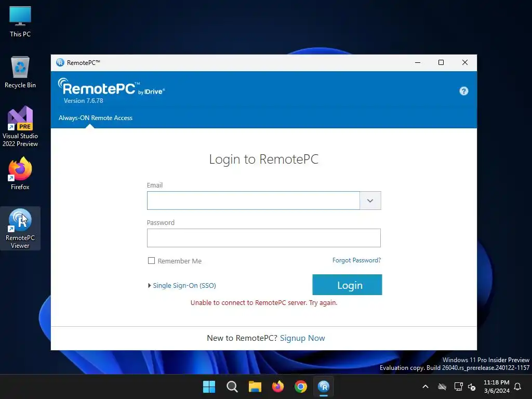Click the cloud sync tray icon
Image resolution: width=532 pixels, height=399 pixels.
442,387
